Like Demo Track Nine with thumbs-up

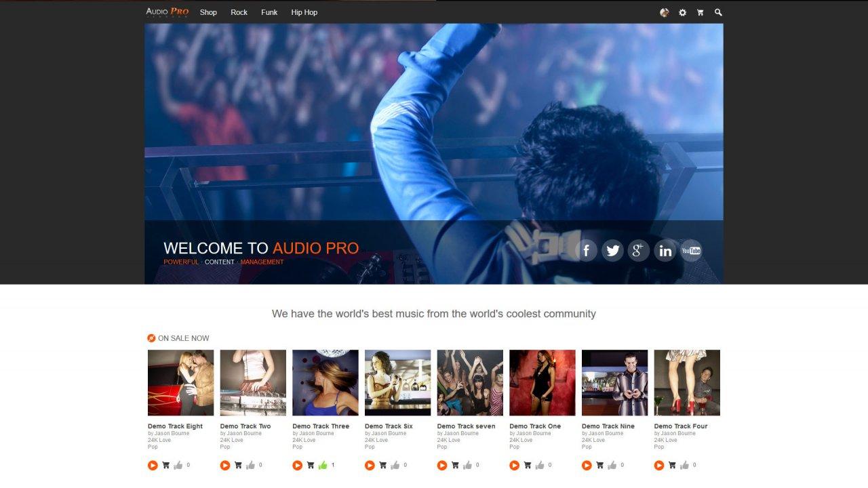pos(612,465)
